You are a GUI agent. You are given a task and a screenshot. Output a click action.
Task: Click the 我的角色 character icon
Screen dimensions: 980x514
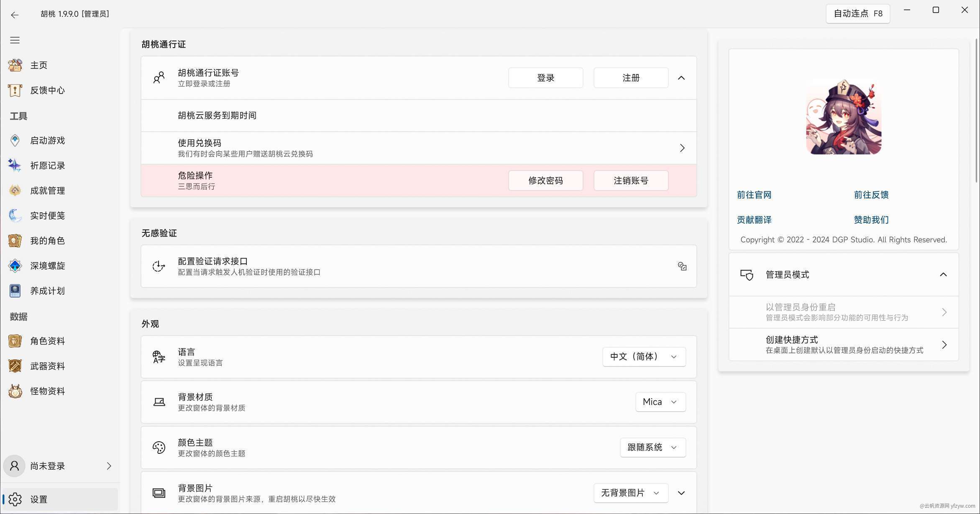tap(15, 241)
